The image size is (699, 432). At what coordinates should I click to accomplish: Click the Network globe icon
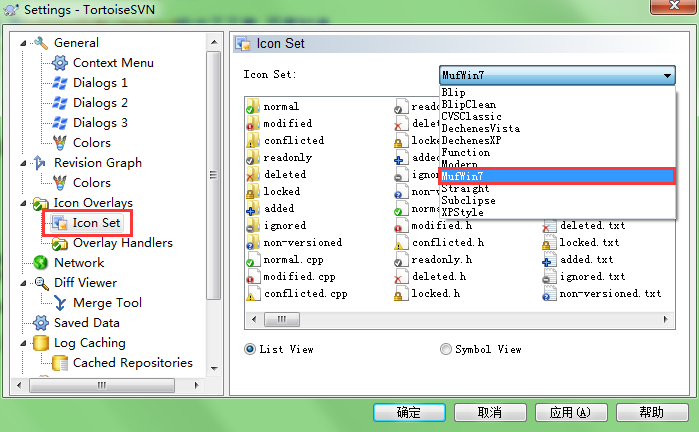[x=41, y=263]
